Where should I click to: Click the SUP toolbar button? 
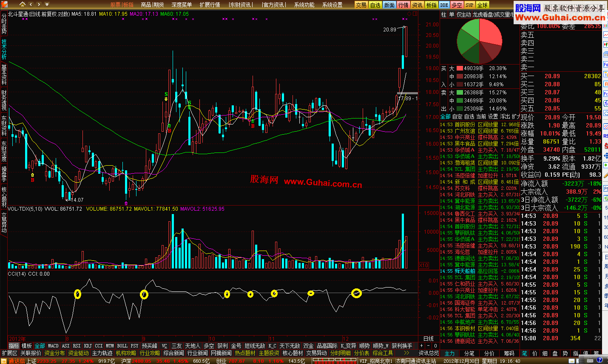tap(469, 5)
